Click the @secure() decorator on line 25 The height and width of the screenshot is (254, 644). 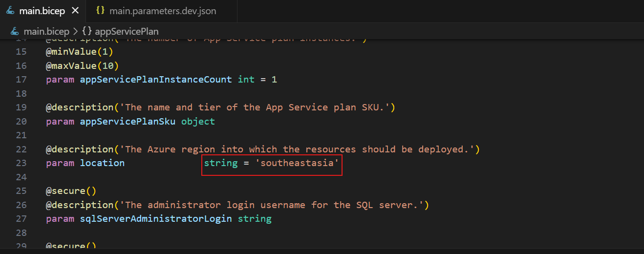(x=71, y=191)
